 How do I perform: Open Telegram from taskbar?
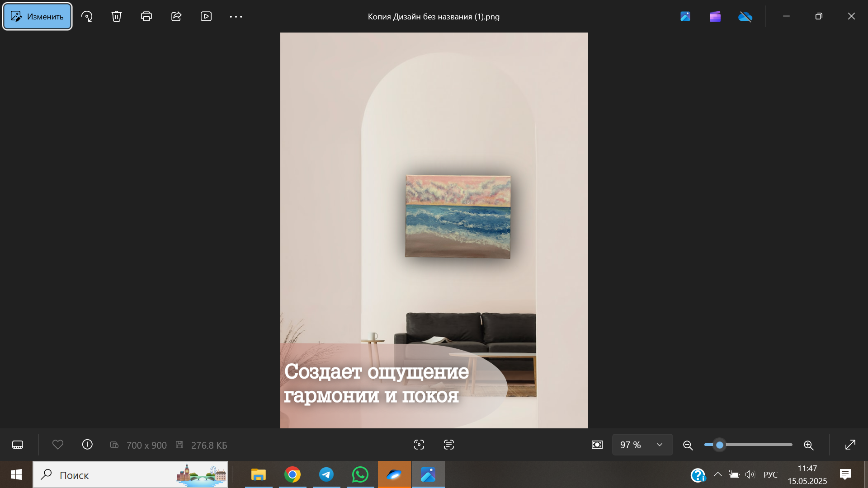(326, 474)
